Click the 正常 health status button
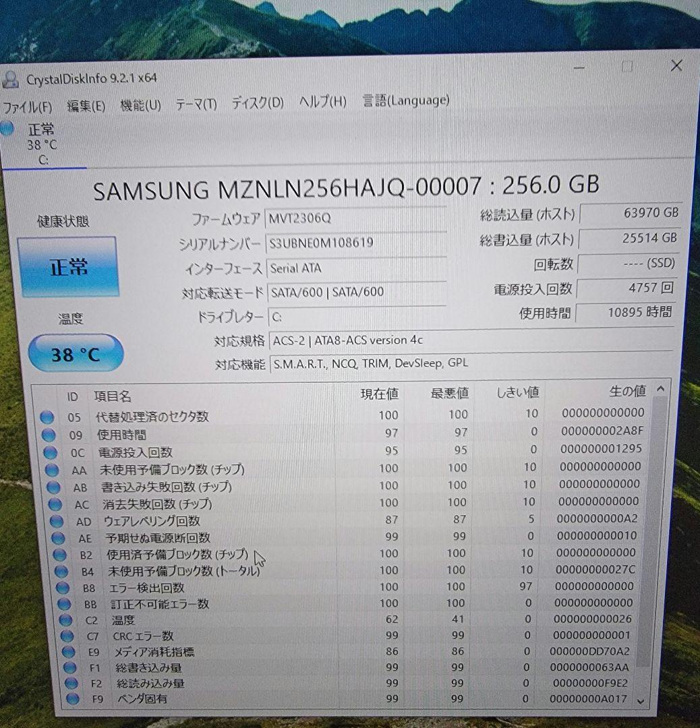Viewport: 700px width, 728px height. tap(68, 267)
